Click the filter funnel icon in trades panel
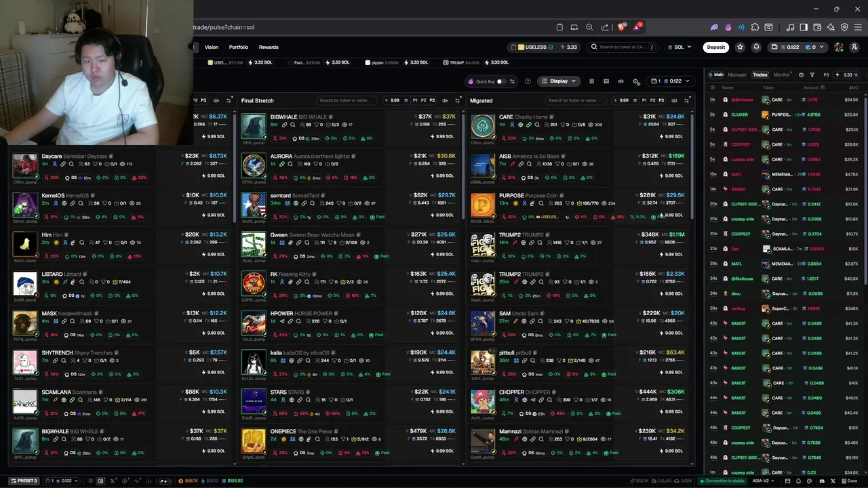 (x=812, y=75)
